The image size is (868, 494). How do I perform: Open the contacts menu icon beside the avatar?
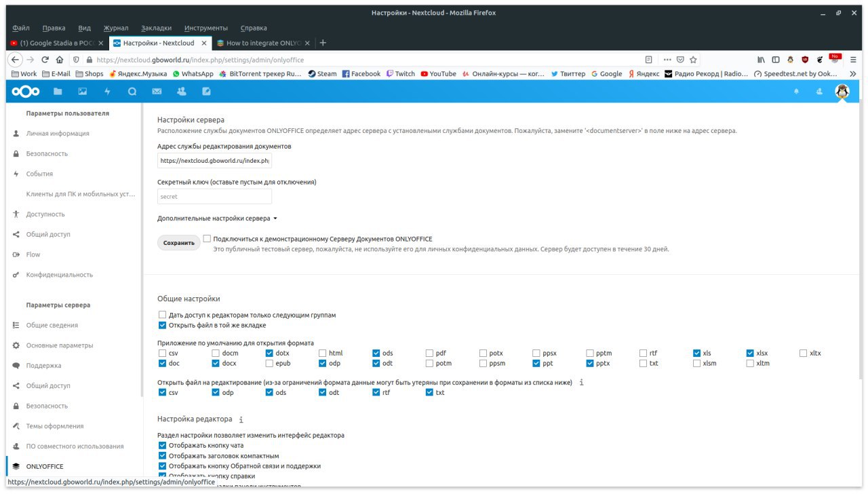pos(819,91)
